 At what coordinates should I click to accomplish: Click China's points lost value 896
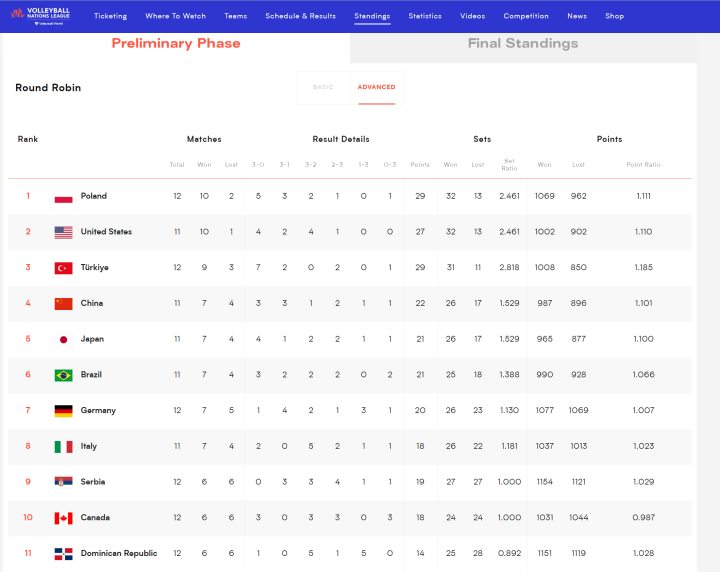click(579, 303)
